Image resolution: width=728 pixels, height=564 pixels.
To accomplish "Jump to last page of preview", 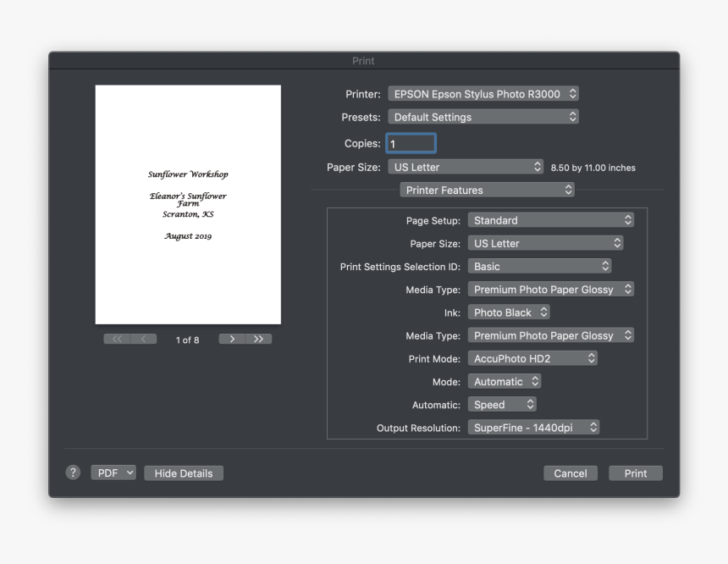I will pyautogui.click(x=258, y=340).
